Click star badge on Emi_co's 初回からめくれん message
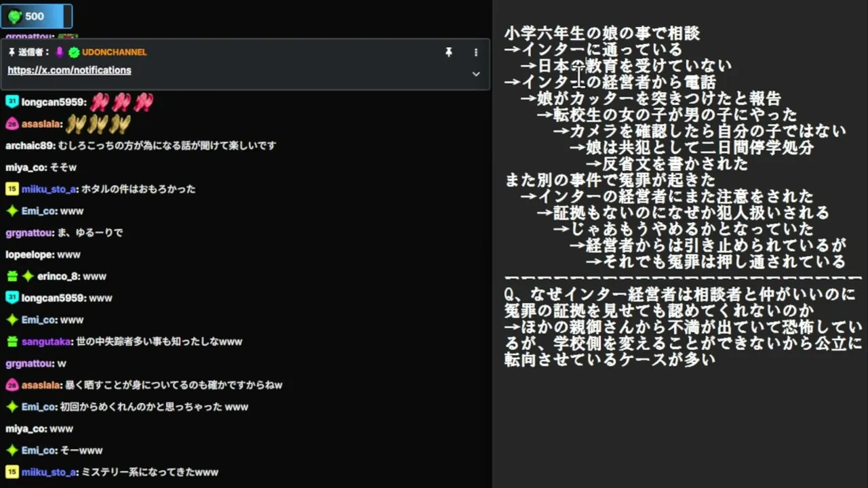This screenshot has width=868, height=488. (x=12, y=407)
